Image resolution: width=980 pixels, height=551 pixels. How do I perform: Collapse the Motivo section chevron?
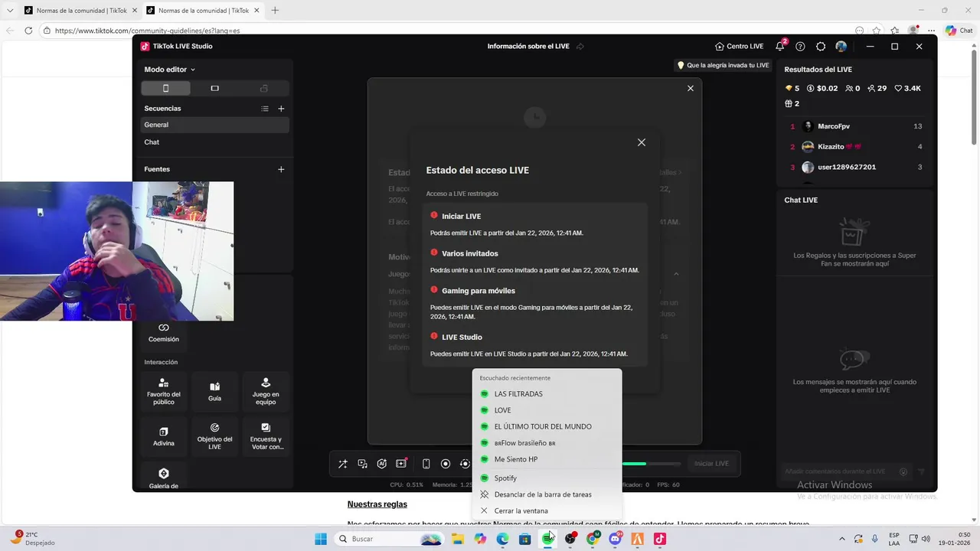coord(675,273)
